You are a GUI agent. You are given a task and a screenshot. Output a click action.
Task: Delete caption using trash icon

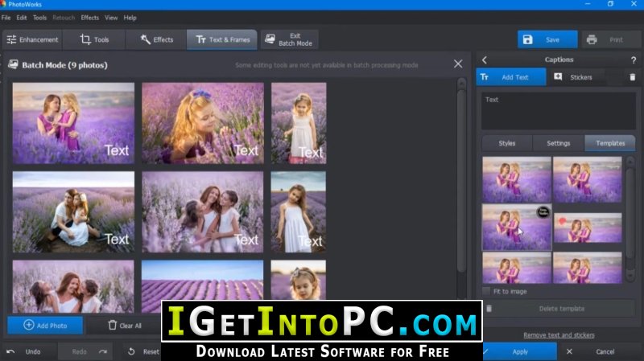click(x=633, y=77)
